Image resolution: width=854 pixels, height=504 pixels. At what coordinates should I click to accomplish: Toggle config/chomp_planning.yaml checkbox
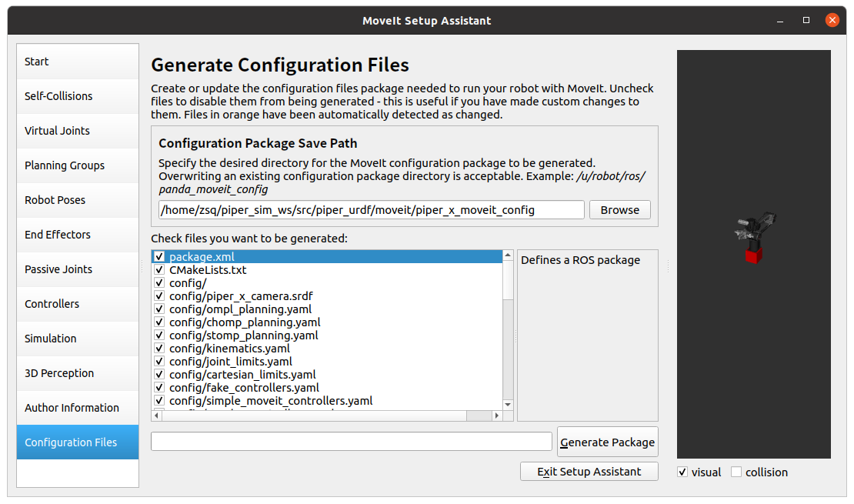[x=159, y=322]
